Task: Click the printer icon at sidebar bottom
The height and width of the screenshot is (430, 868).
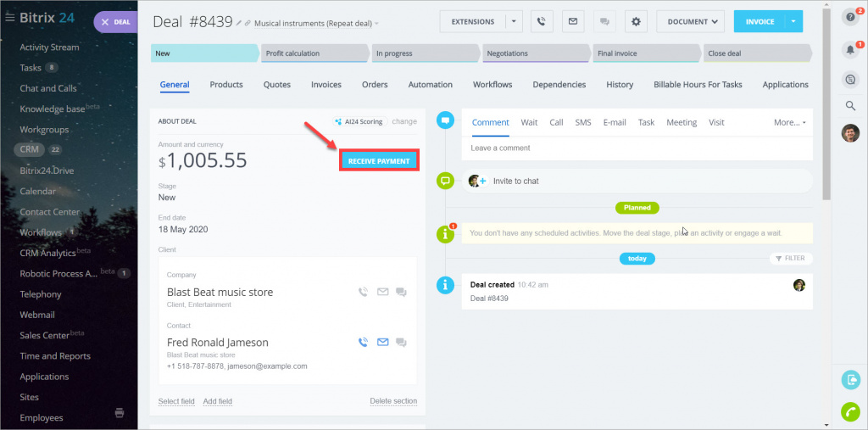Action: 119,412
